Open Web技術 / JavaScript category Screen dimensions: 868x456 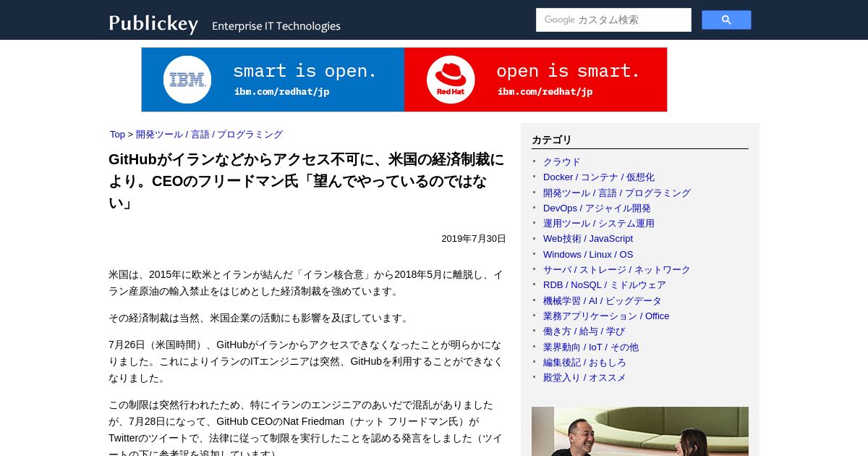(x=588, y=239)
